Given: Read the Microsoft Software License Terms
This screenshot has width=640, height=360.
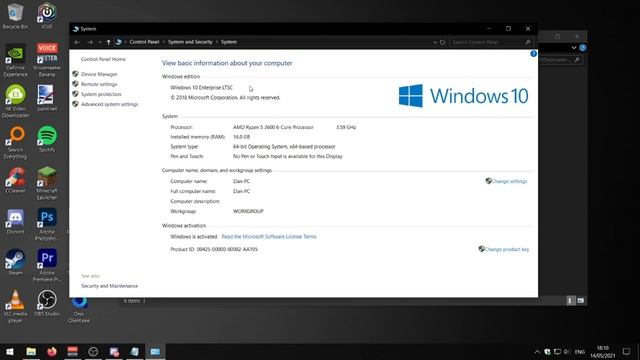Looking at the screenshot, I should pos(269,237).
